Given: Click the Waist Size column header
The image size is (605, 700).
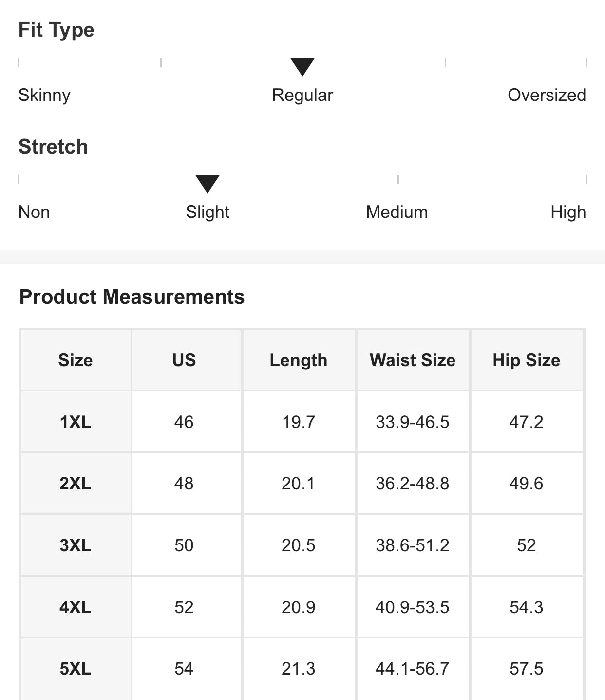Looking at the screenshot, I should (x=413, y=360).
